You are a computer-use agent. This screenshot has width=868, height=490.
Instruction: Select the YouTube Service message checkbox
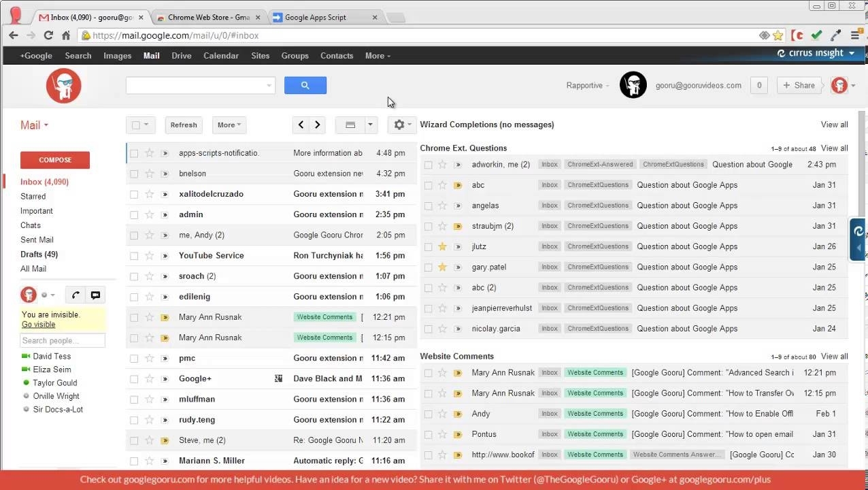click(x=134, y=256)
